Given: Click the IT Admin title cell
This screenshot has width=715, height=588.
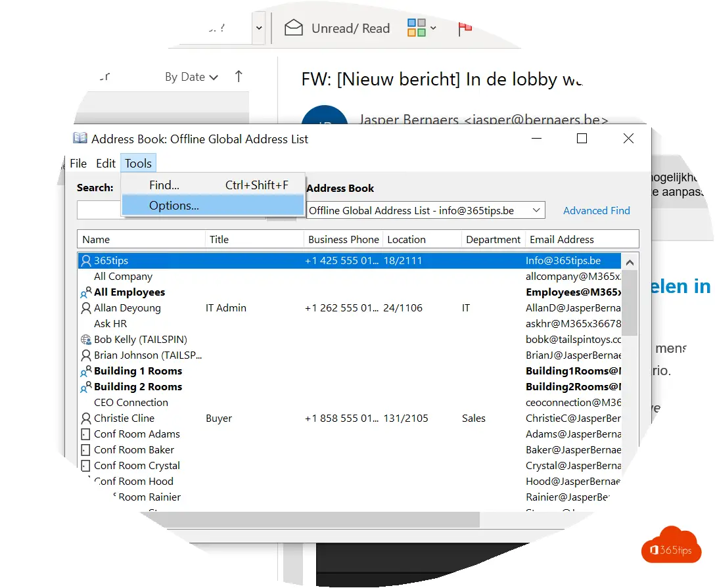Looking at the screenshot, I should pyautogui.click(x=225, y=308).
